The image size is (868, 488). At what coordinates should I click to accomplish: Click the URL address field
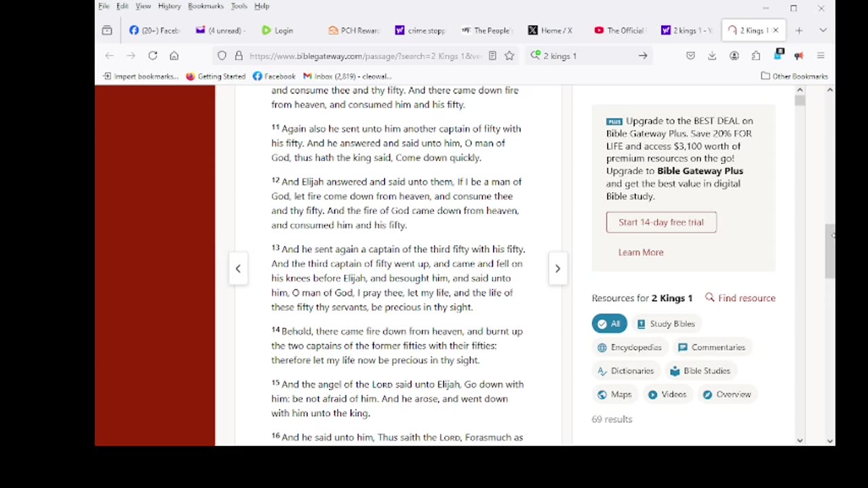tap(366, 56)
